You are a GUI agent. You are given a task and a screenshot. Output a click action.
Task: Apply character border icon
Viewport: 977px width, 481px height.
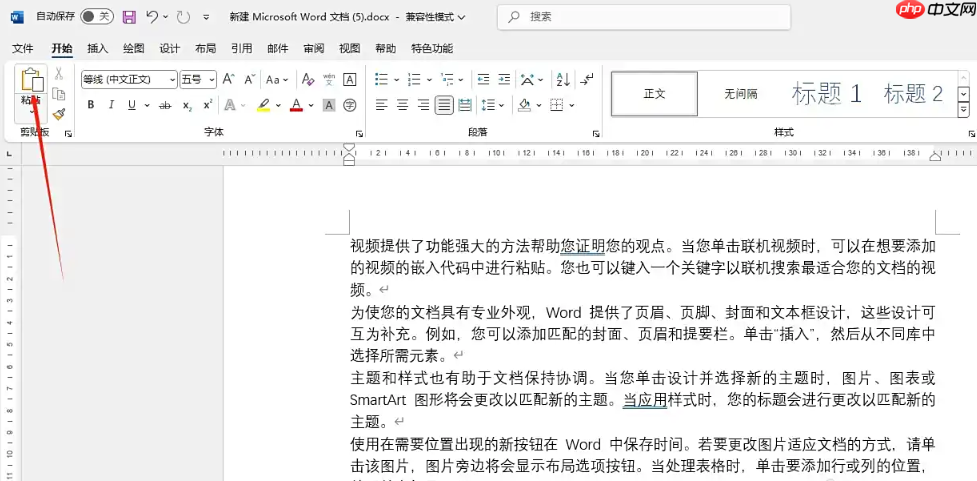pyautogui.click(x=350, y=79)
